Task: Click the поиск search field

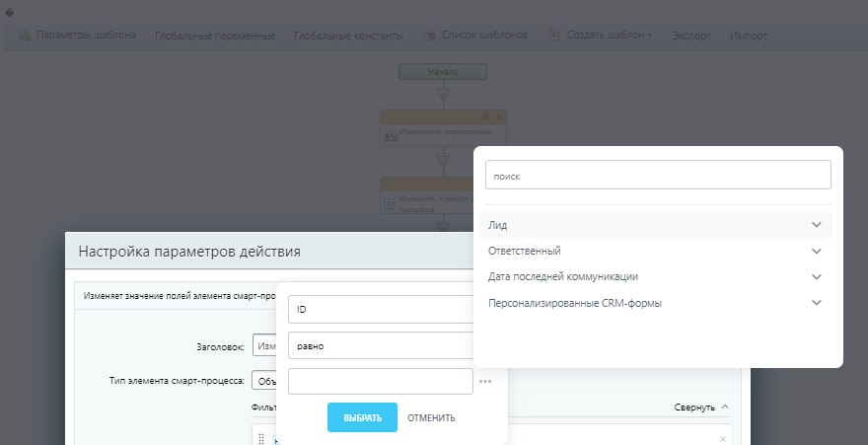Action: [658, 176]
